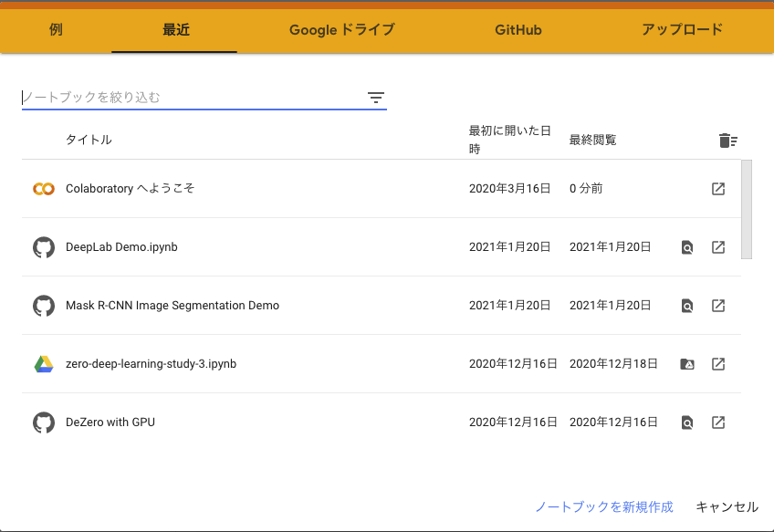Find DeepLab Demo.ipynb in GitHub icon

point(687,247)
